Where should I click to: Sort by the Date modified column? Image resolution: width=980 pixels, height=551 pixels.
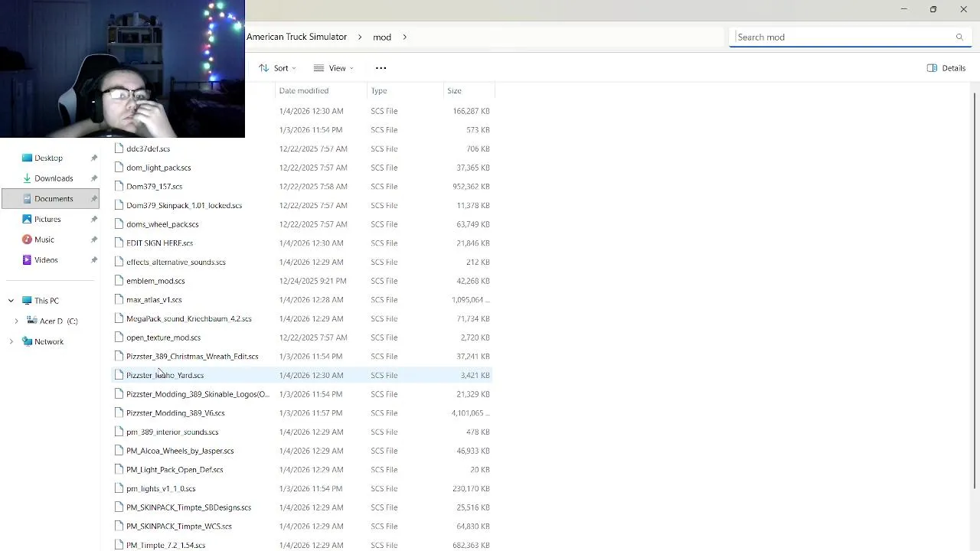coord(304,90)
